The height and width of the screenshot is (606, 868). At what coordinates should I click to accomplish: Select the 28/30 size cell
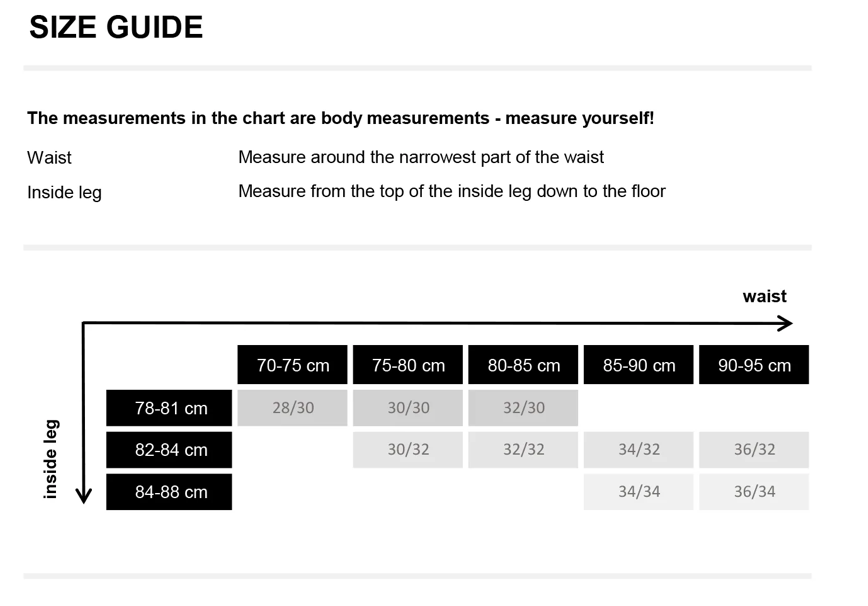click(292, 408)
